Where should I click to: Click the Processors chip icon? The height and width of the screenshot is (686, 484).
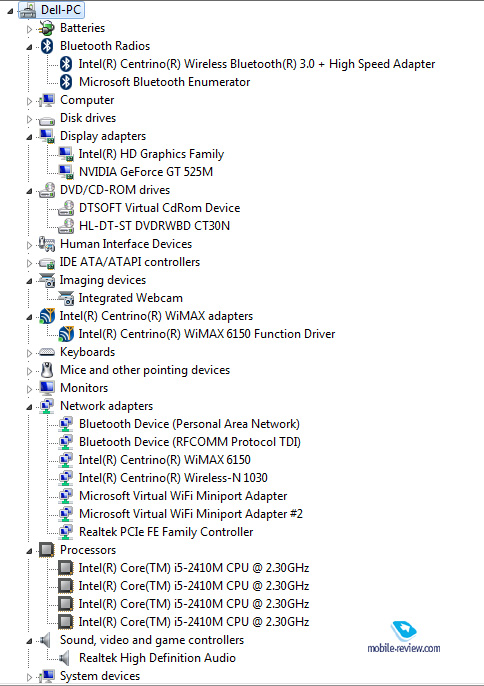(46, 550)
